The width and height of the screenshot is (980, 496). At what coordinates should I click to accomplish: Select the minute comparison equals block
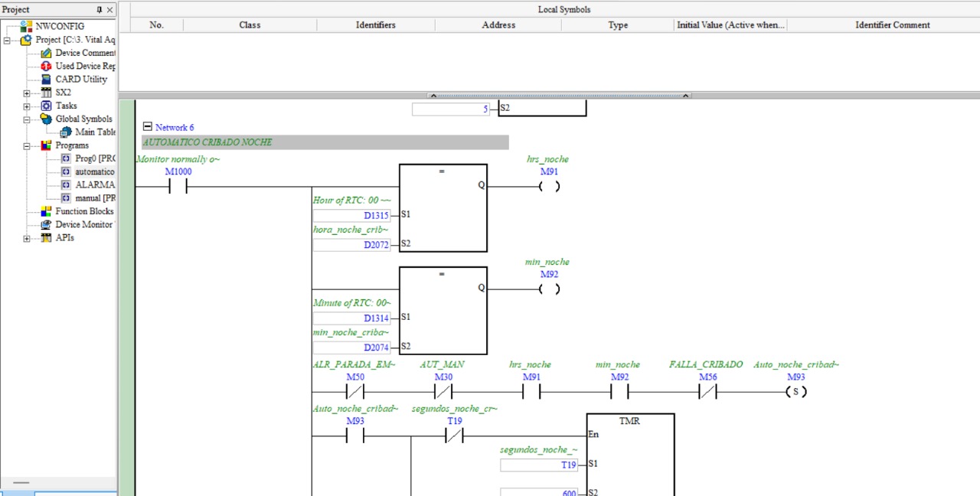pyautogui.click(x=443, y=311)
